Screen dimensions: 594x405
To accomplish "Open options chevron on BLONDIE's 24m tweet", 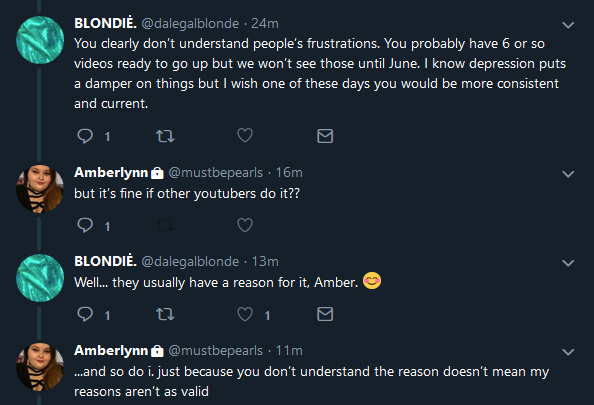I will coord(568,25).
